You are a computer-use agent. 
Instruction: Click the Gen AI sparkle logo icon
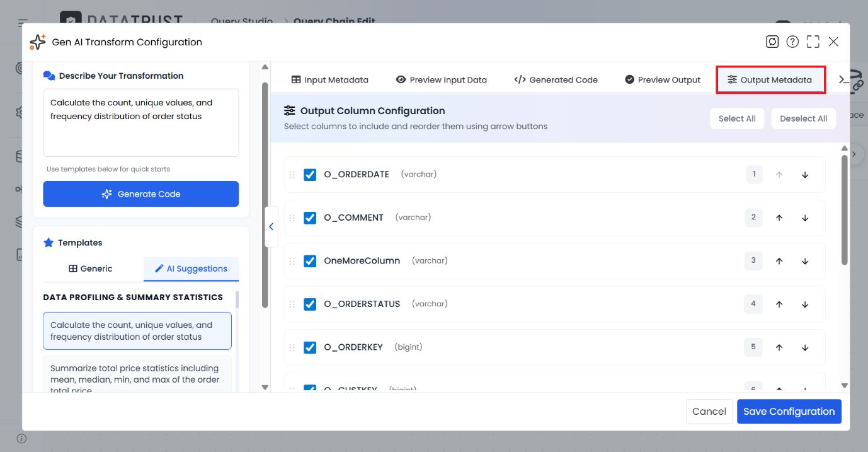click(38, 42)
